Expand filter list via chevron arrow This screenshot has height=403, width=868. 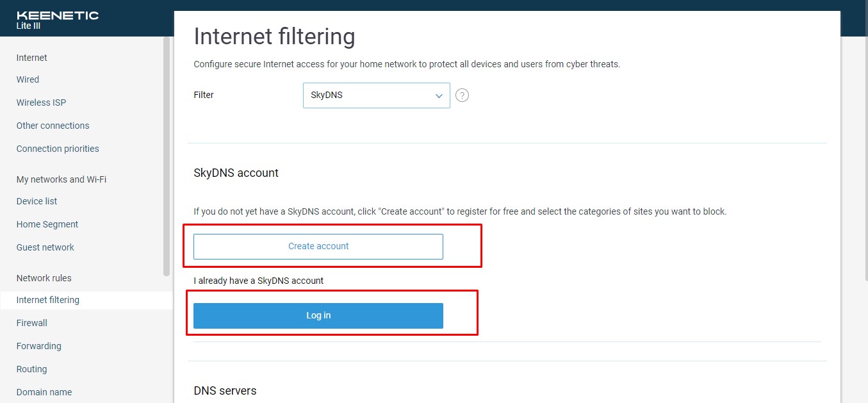pyautogui.click(x=439, y=95)
